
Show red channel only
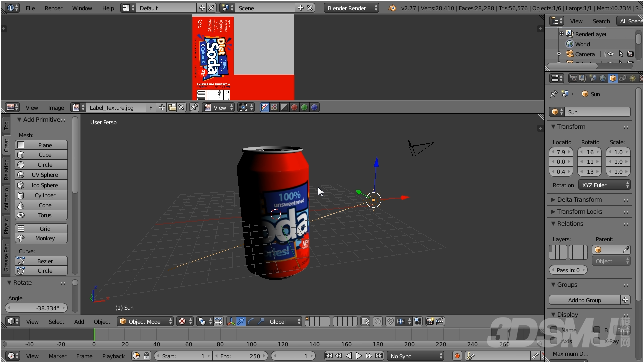pyautogui.click(x=294, y=107)
